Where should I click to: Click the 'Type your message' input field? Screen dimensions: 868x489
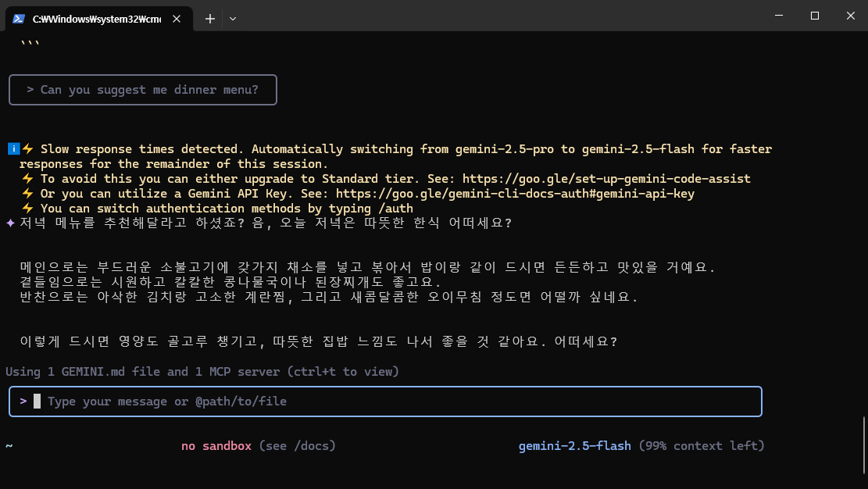[x=385, y=402]
